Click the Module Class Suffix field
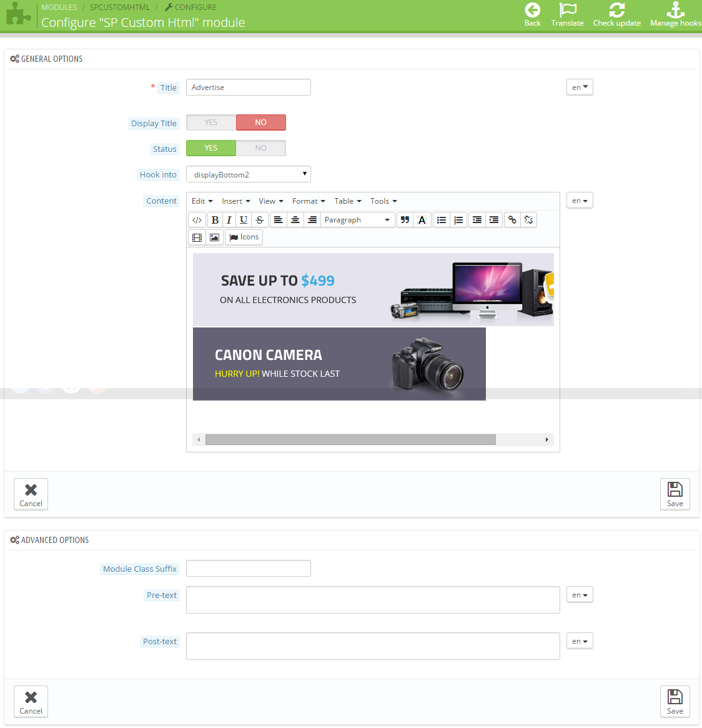Screen dimensions: 702x728 (248, 568)
